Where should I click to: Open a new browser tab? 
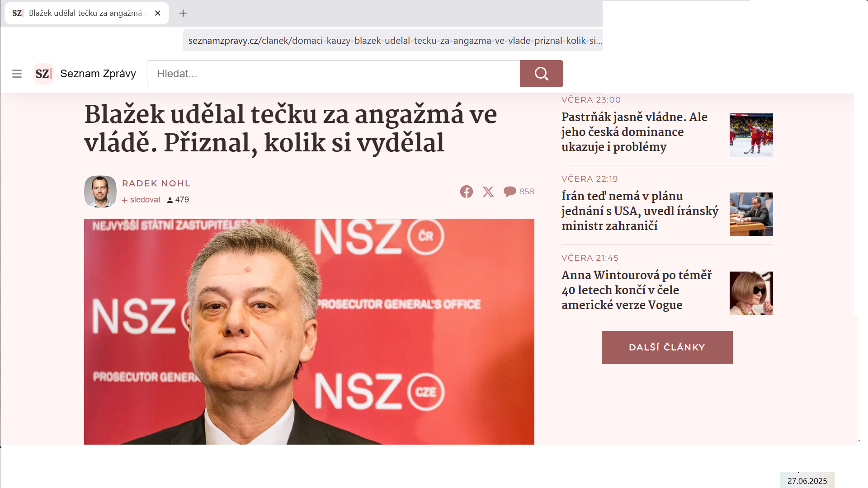point(183,13)
